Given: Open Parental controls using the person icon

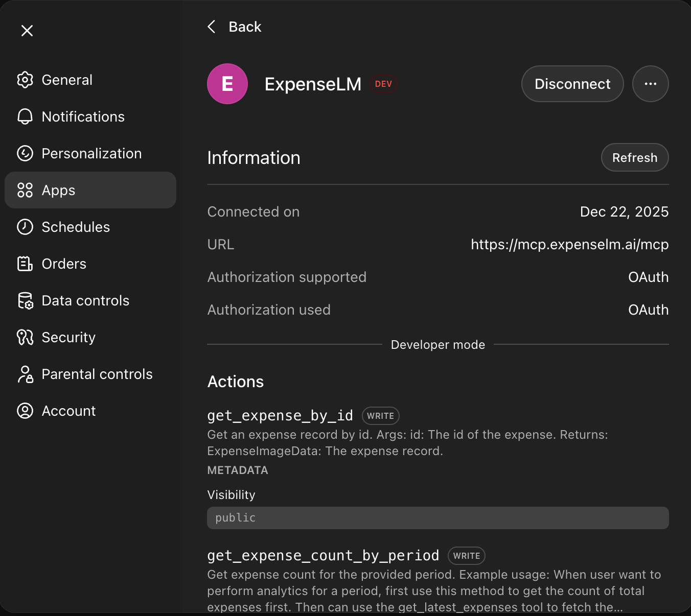Looking at the screenshot, I should (x=25, y=374).
